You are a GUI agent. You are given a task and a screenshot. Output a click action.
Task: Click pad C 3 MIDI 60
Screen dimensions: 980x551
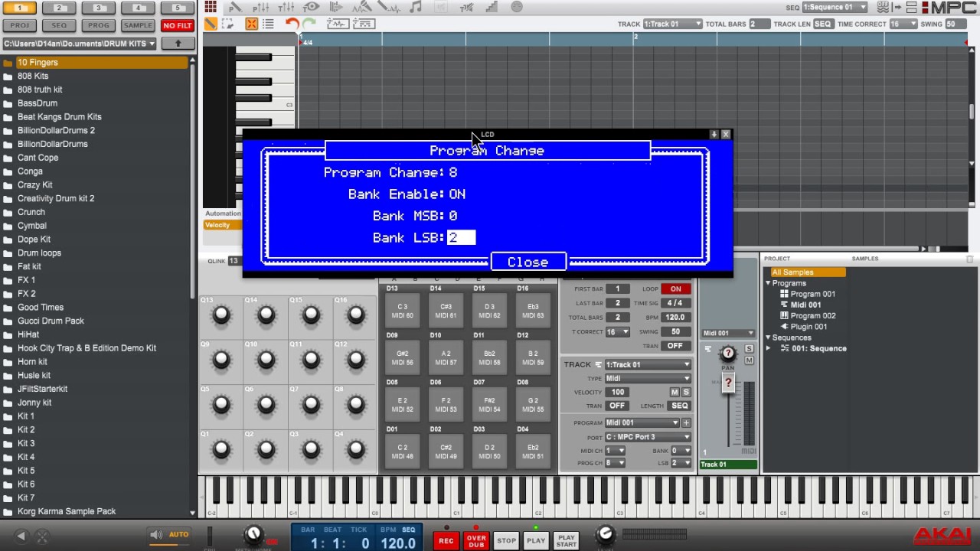pyautogui.click(x=402, y=311)
